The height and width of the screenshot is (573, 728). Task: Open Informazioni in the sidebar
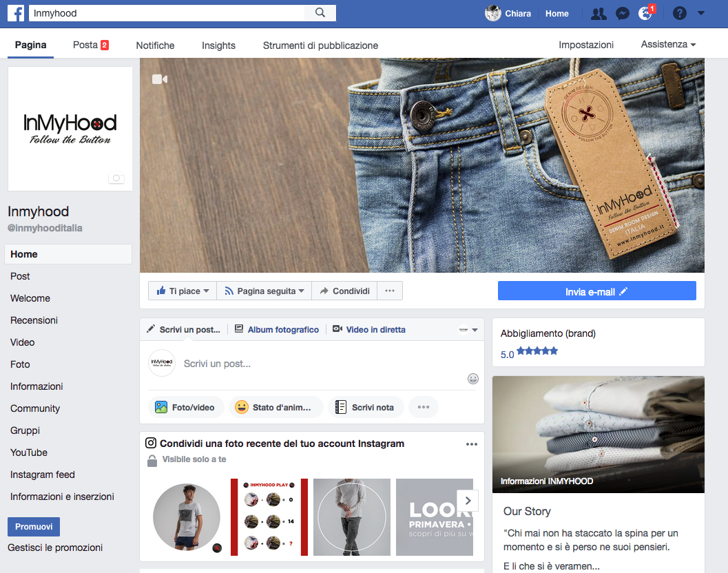pos(37,386)
